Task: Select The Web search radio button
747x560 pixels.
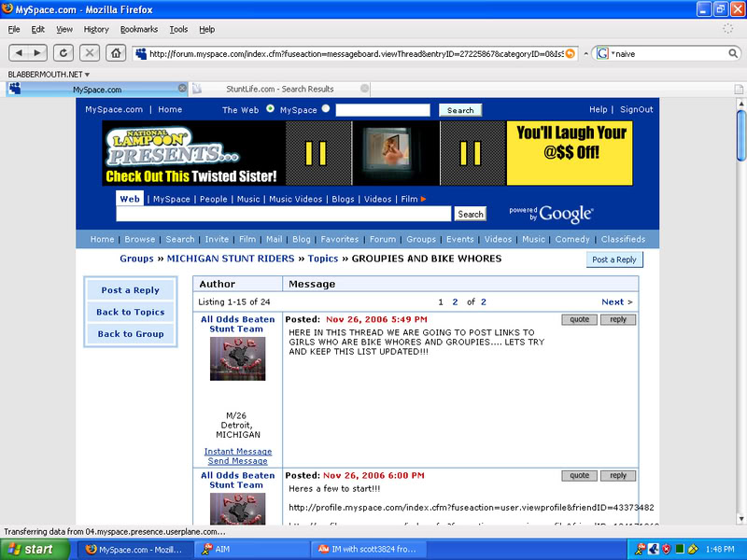Action: (x=271, y=109)
